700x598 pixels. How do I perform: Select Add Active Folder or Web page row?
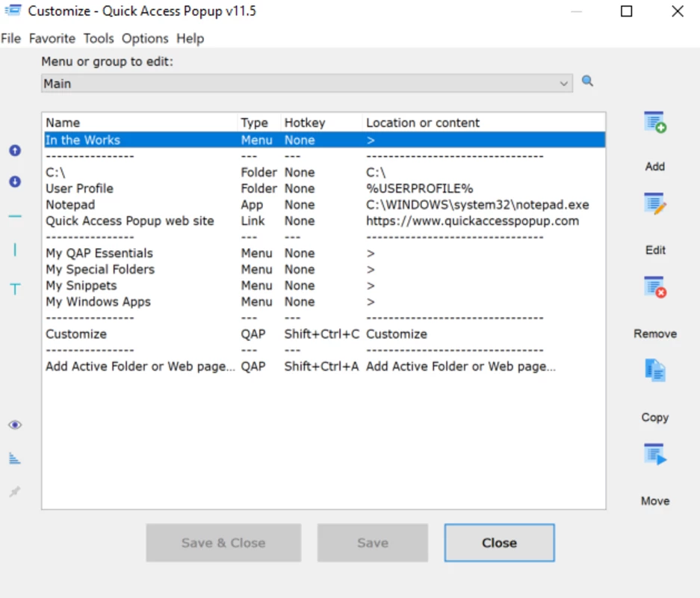coord(324,366)
